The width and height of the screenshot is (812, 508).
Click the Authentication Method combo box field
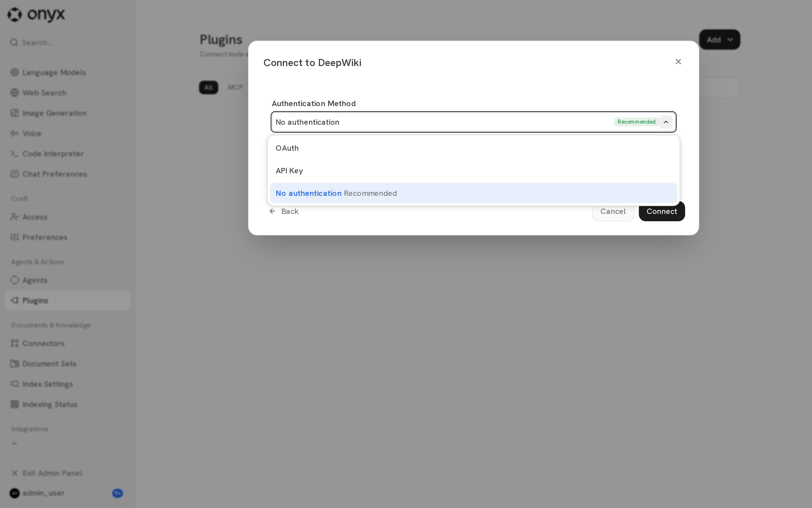pos(473,122)
